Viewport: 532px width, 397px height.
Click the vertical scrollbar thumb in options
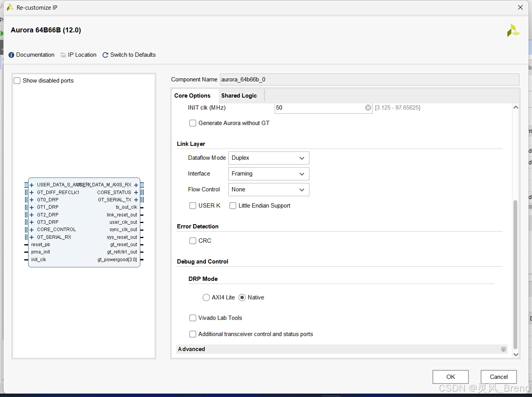click(x=515, y=275)
